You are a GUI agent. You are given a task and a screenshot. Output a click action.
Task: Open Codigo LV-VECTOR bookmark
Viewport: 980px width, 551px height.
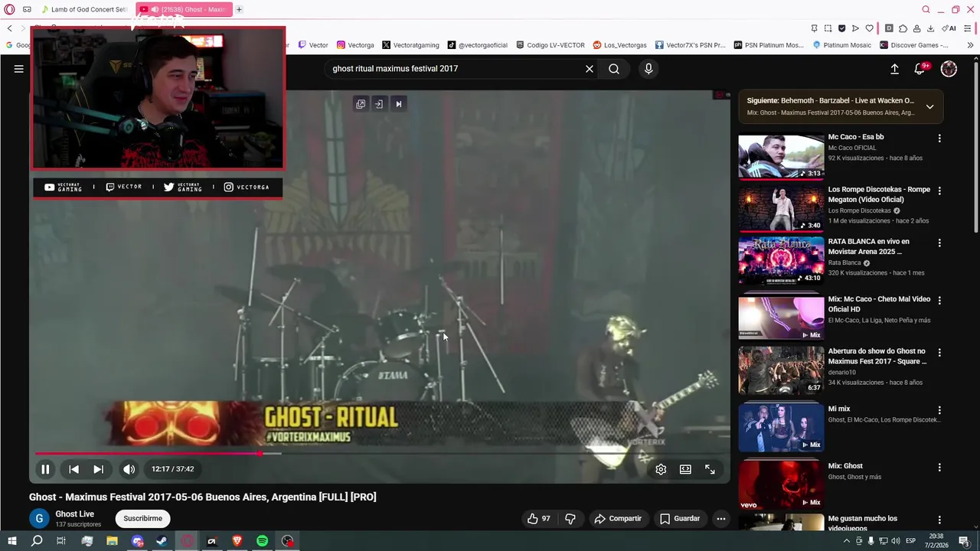point(550,45)
